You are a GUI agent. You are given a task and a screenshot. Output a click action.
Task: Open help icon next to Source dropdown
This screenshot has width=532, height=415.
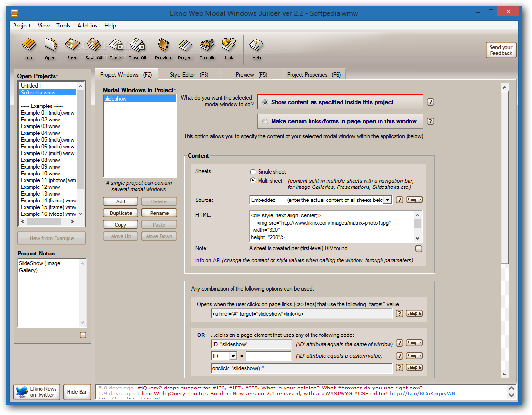(x=399, y=200)
